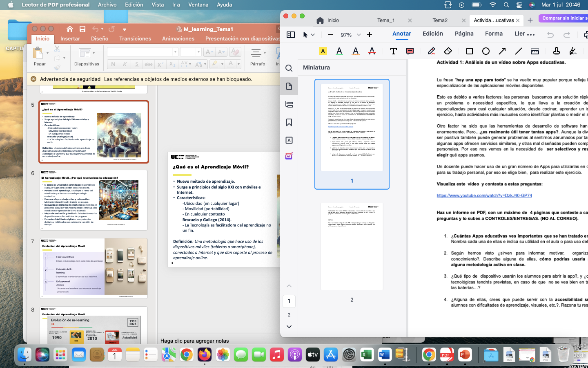
Task: Select the orange squiggly underline tool
Action: click(x=356, y=51)
